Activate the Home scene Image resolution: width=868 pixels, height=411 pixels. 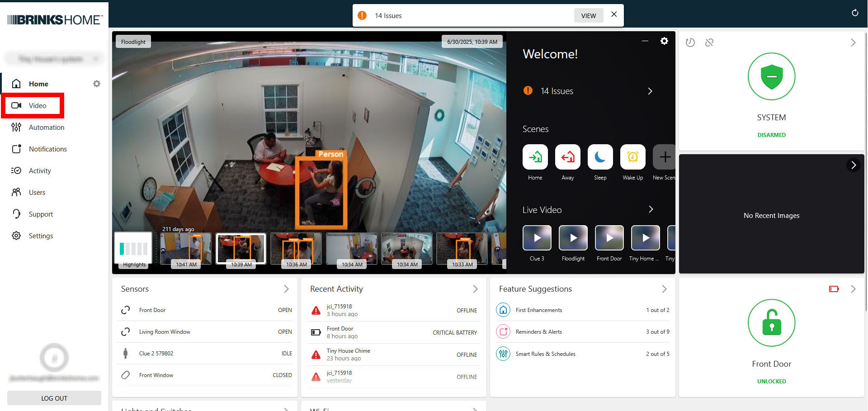pyautogui.click(x=535, y=157)
